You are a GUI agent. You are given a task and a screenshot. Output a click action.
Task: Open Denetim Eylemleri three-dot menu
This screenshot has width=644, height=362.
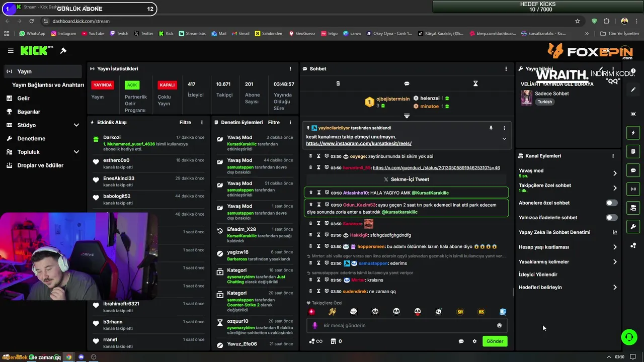[x=290, y=122]
